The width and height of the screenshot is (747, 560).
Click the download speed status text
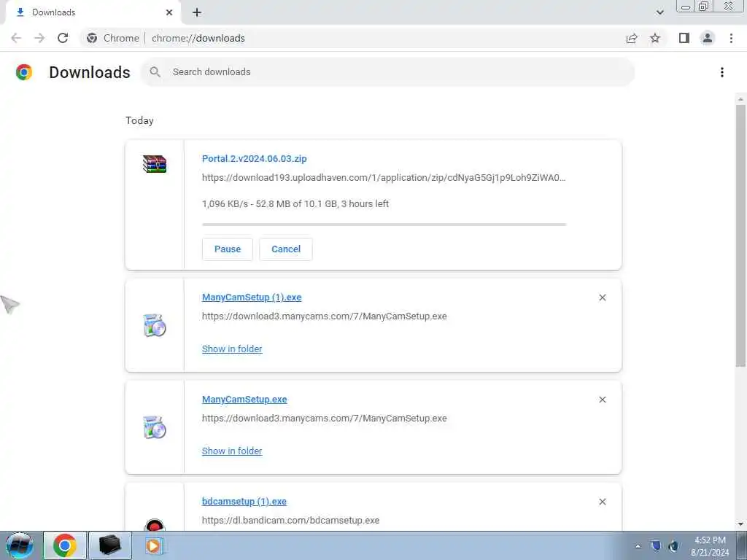(x=295, y=204)
